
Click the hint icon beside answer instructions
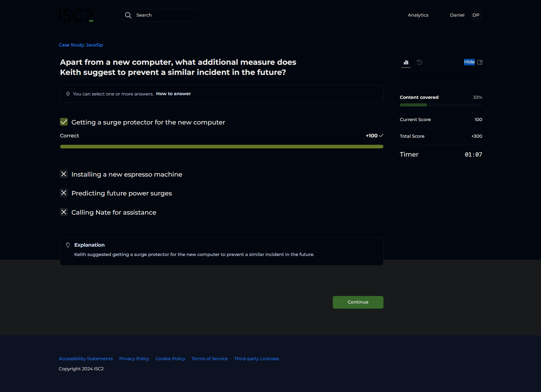[68, 94]
